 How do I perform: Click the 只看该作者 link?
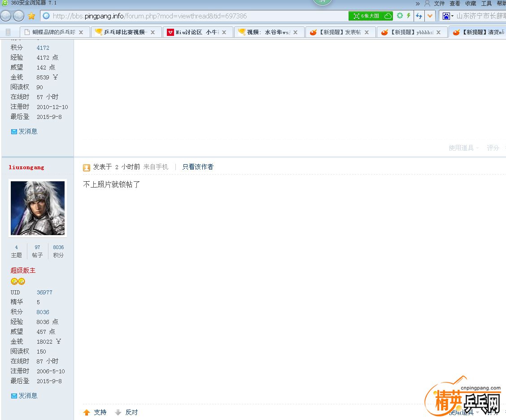click(x=198, y=167)
